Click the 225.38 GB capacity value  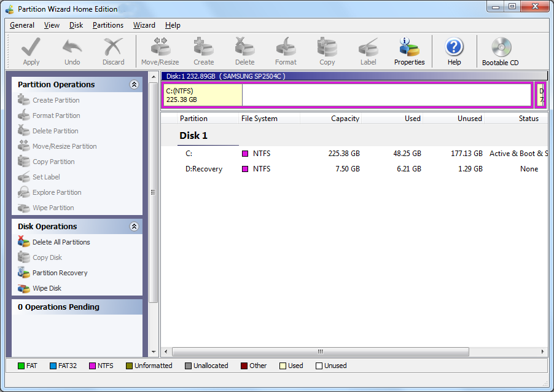pyautogui.click(x=344, y=154)
